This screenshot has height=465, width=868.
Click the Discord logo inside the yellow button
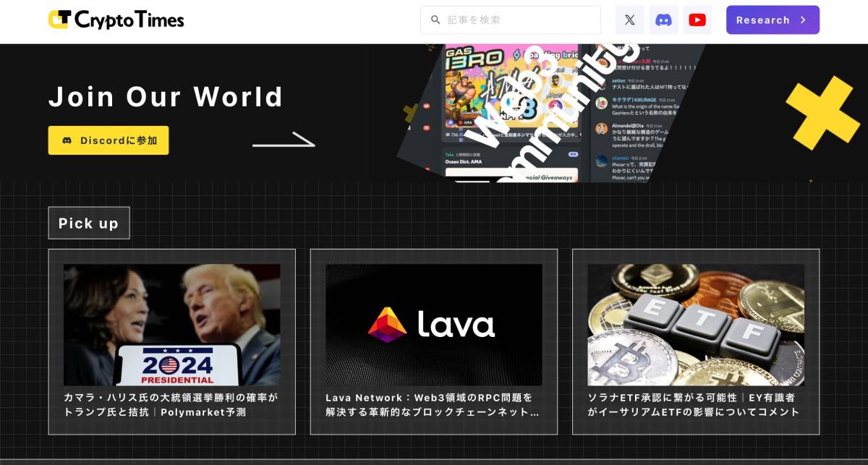67,140
